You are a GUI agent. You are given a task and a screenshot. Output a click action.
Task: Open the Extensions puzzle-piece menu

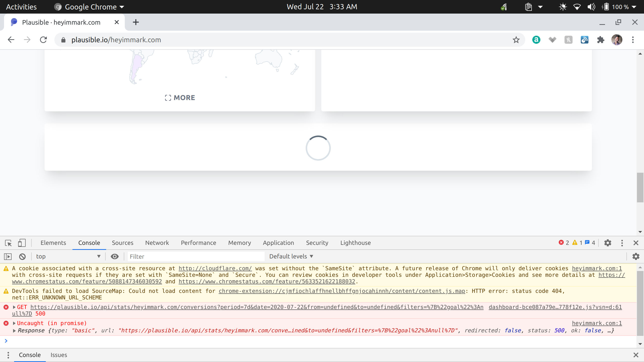(x=601, y=40)
